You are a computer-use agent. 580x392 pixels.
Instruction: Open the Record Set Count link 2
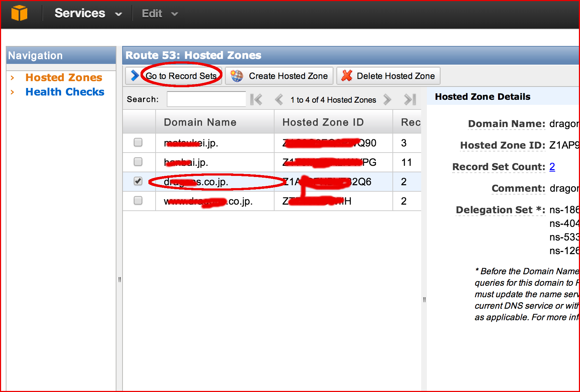click(x=552, y=167)
